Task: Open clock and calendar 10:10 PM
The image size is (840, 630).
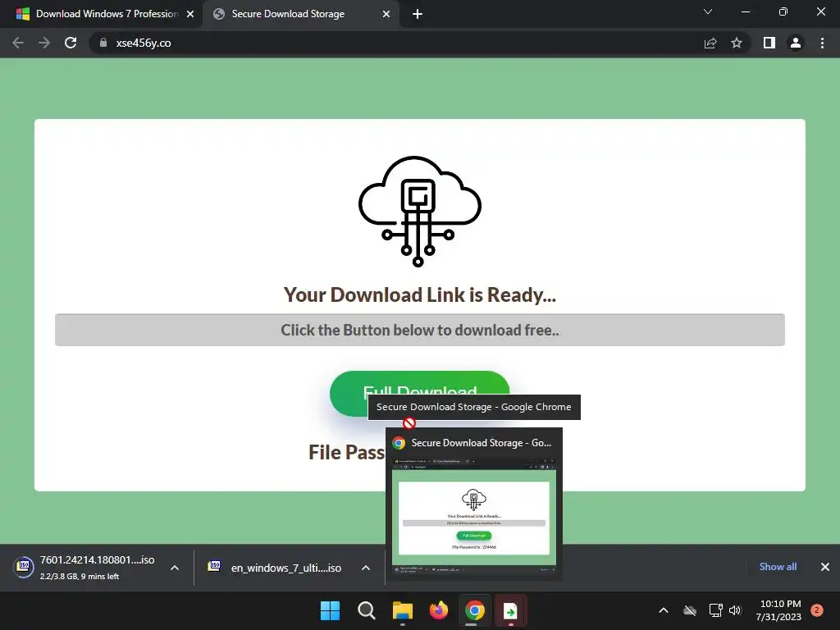Action: point(778,610)
